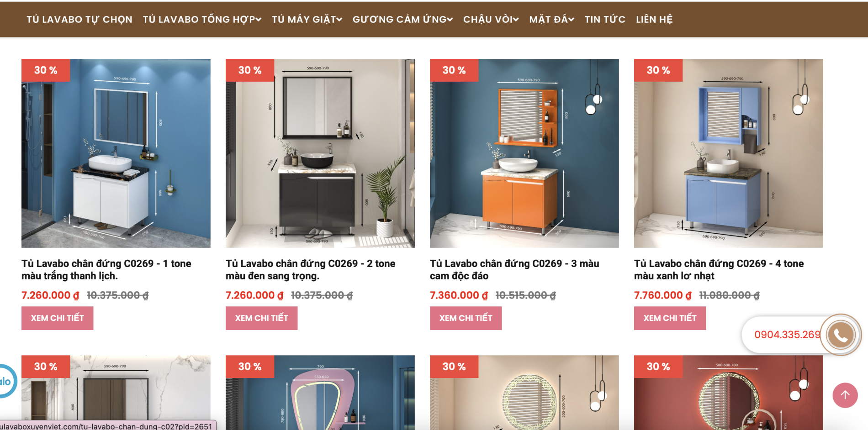The image size is (868, 430).
Task: Click the 30% badge on the orange cabinet
Action: click(454, 70)
